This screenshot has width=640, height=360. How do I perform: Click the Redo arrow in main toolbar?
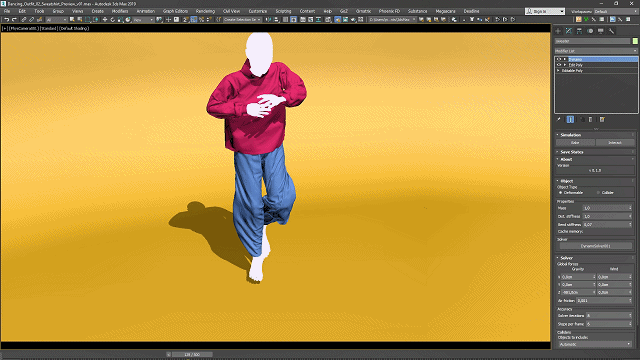click(x=14, y=20)
